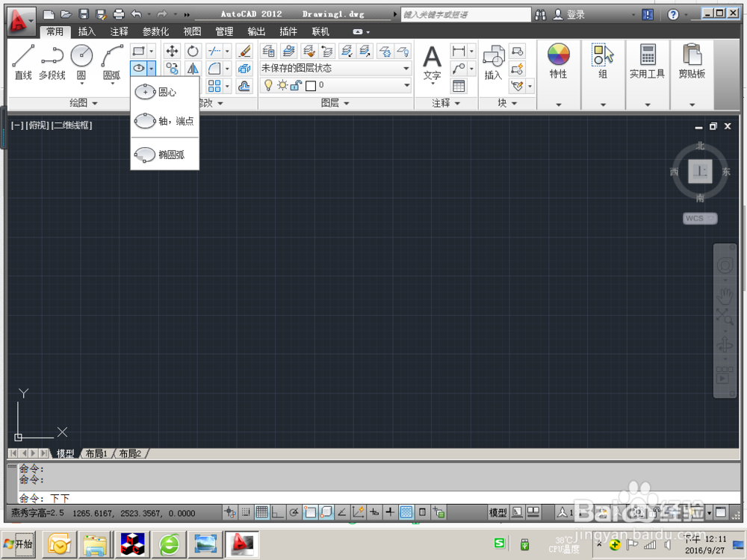Screen dimensions: 747x560
Task: Choose the Axis, End (轴，端点) ellipse option
Action: pos(164,121)
